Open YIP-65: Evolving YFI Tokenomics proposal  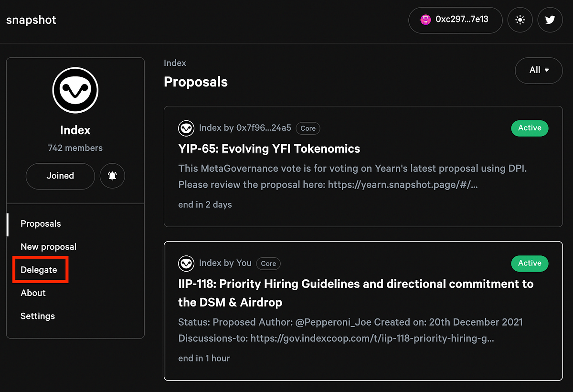pyautogui.click(x=269, y=149)
